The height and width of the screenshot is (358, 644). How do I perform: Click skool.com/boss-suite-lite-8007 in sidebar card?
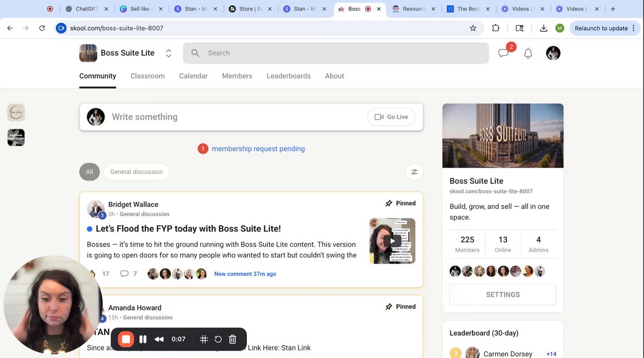491,191
